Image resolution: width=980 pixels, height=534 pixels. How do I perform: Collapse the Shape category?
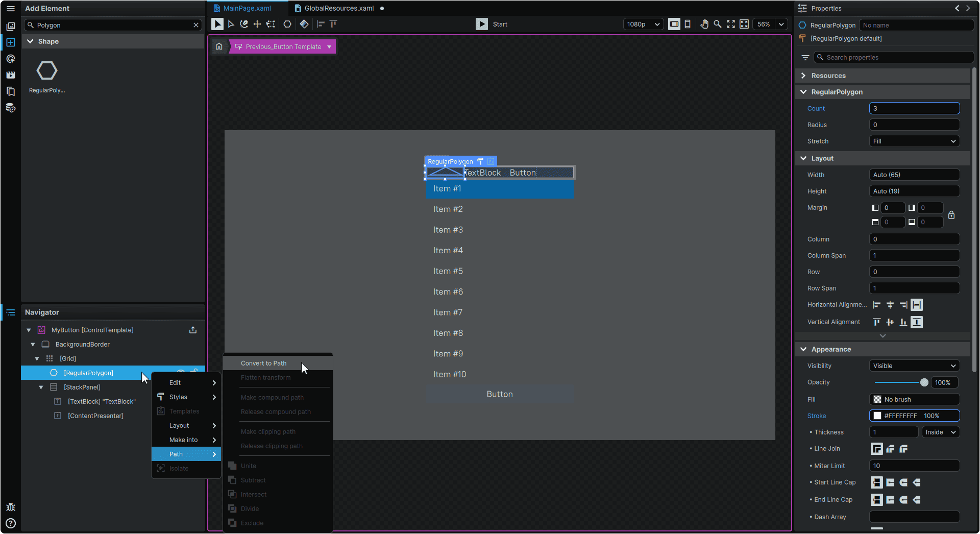point(30,41)
